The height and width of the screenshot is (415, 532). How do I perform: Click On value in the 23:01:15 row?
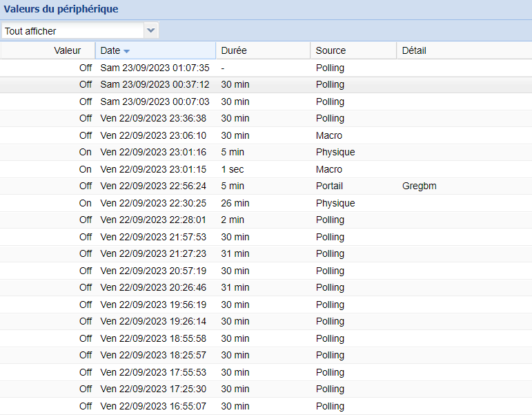(x=86, y=169)
